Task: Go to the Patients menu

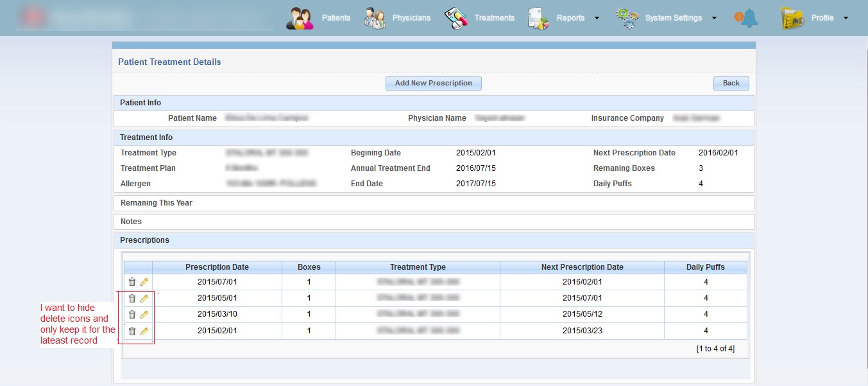Action: tap(336, 18)
